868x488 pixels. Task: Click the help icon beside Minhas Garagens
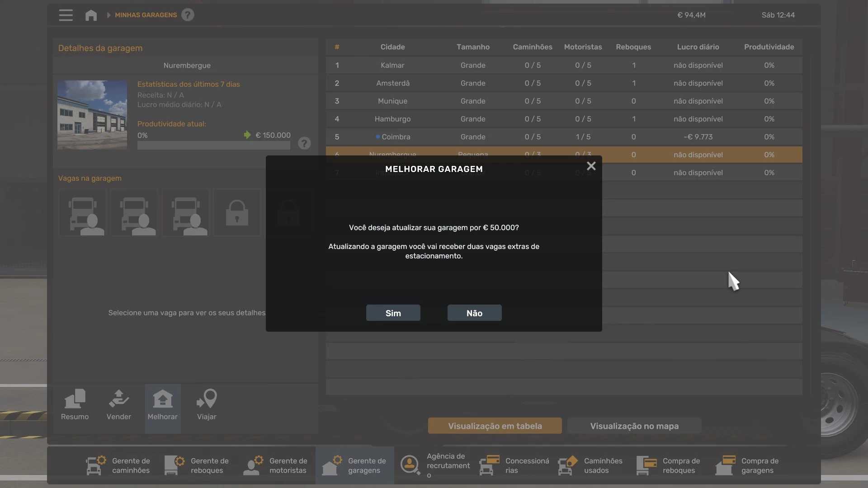(x=188, y=15)
